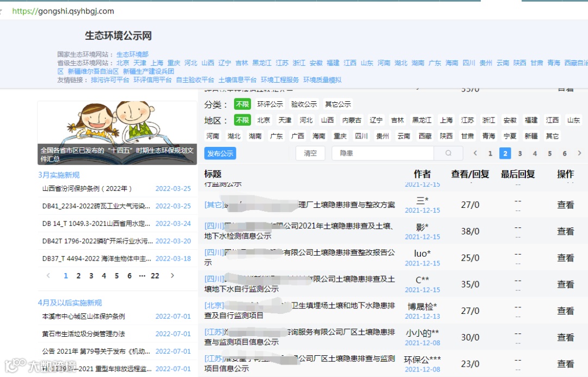Viewport: 588px width, 377px height.
Task: Open 环境工程服务 friendly link
Action: point(280,80)
